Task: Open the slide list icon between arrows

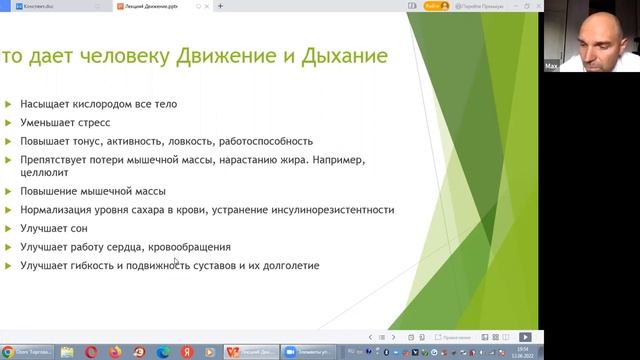Action: click(x=382, y=338)
